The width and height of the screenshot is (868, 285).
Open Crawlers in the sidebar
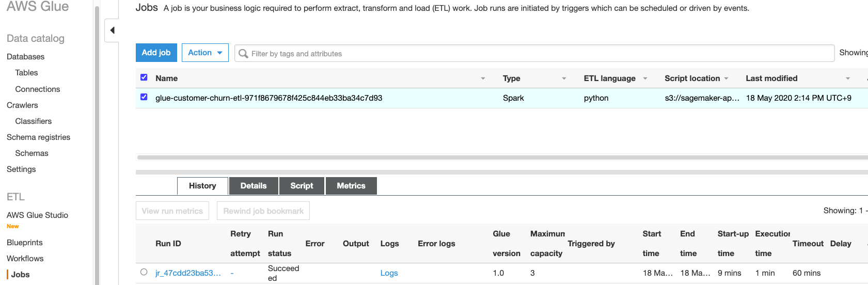tap(22, 105)
